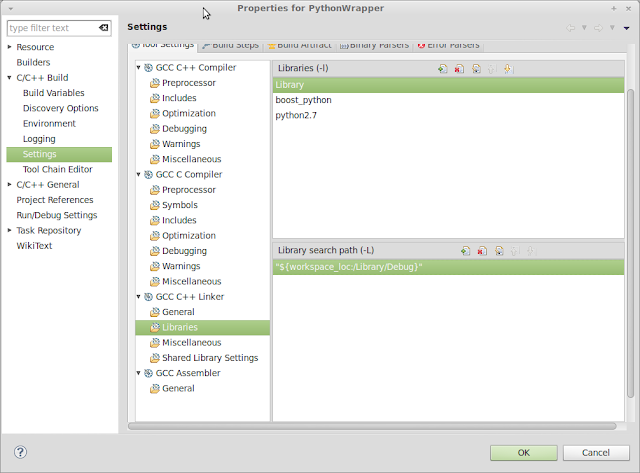Switch to the Tool Settings tab
640x473 pixels.
163,45
